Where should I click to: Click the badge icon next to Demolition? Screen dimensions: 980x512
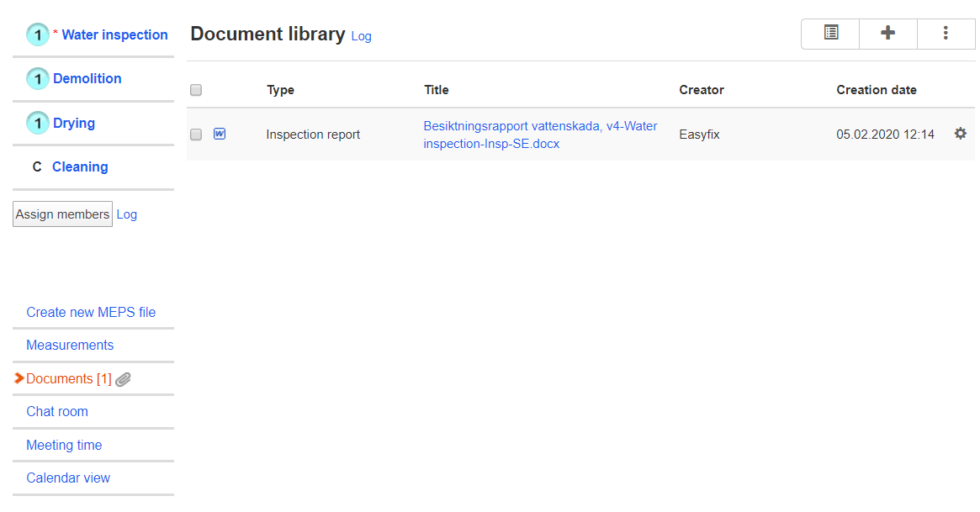(x=38, y=79)
